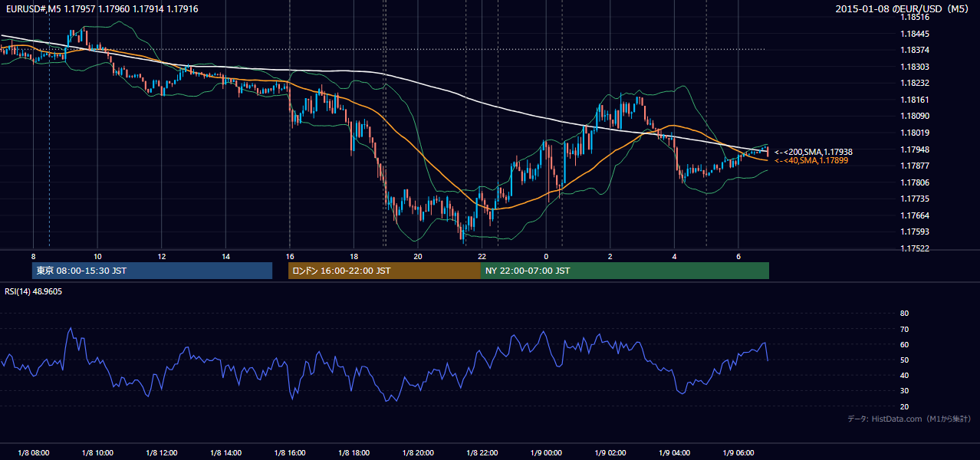Click RSI scale value 30
Viewport: 980px width, 460px height.
904,390
